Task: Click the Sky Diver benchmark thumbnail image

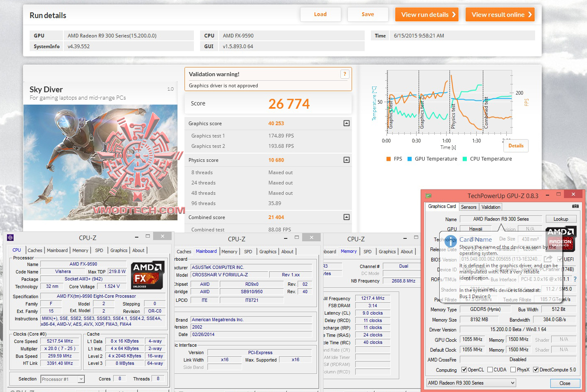Action: tap(100, 162)
